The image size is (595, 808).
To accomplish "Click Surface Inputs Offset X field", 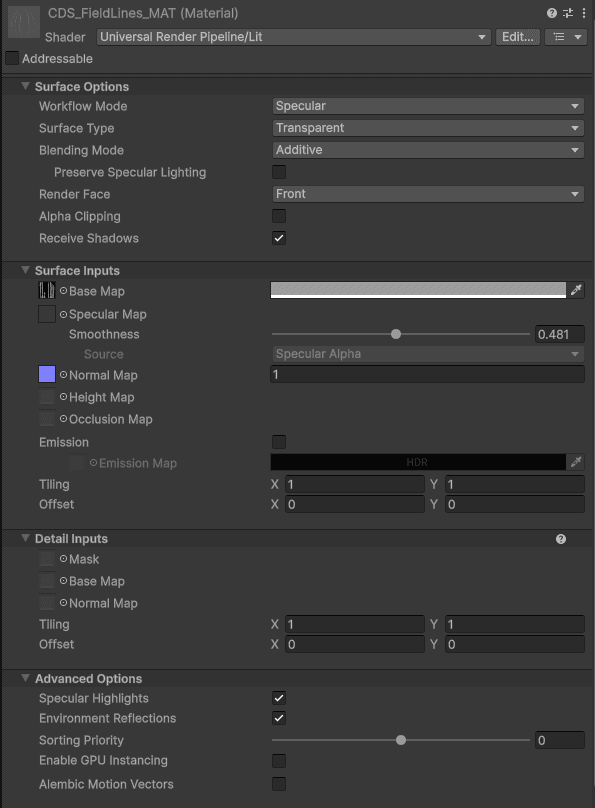I will pyautogui.click(x=355, y=504).
